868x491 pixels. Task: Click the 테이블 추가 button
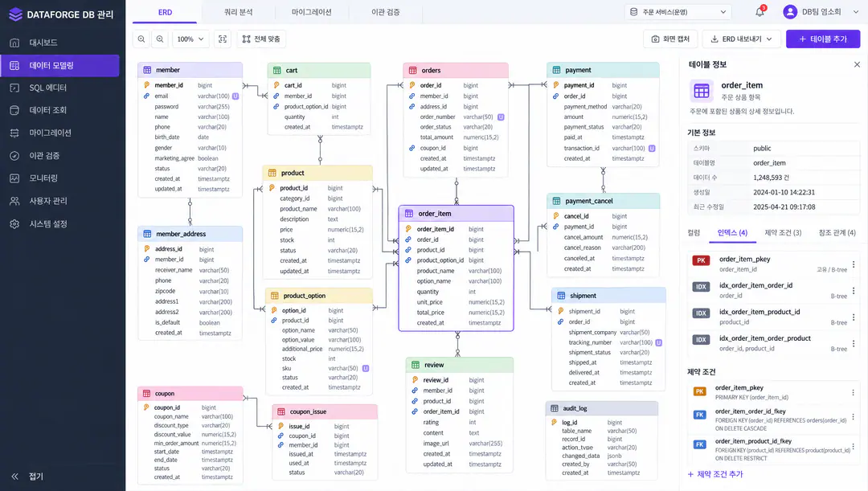click(823, 39)
